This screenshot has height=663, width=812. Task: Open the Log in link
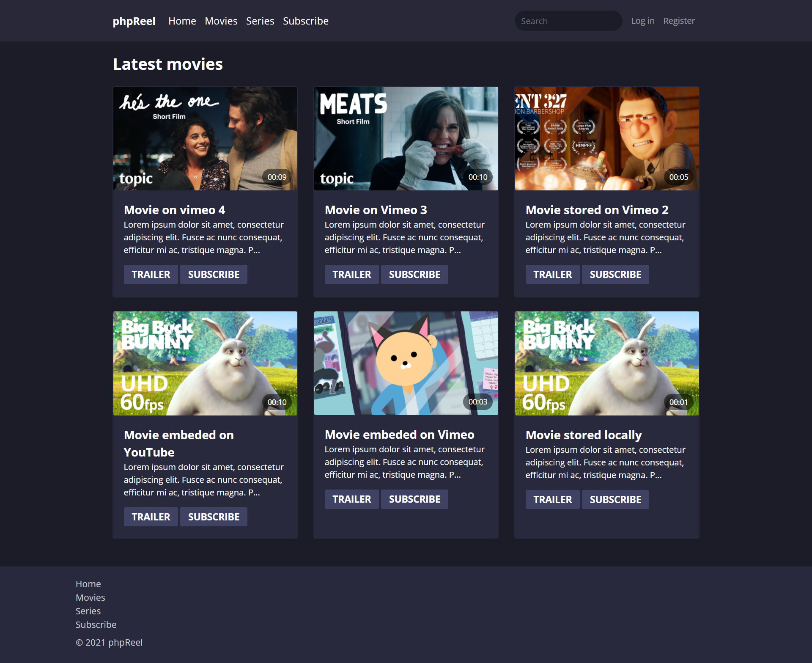tap(642, 21)
